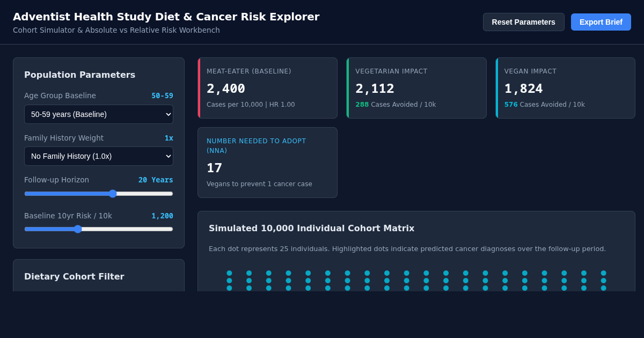
Task: Click the Number Needed to Adopt card
Action: point(268,163)
